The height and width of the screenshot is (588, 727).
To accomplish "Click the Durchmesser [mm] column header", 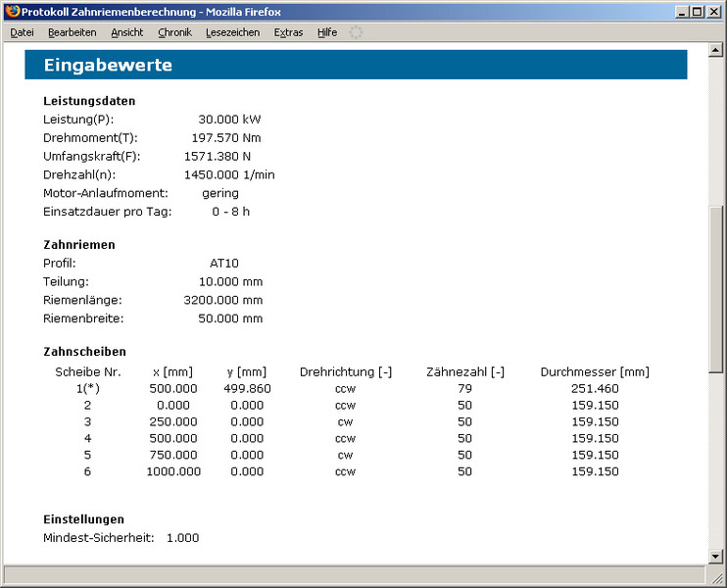I will 594,371.
